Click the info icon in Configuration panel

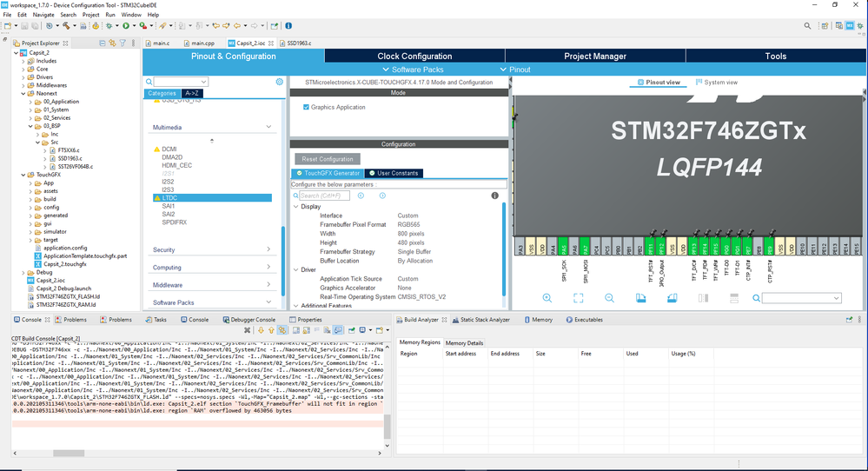(x=495, y=196)
